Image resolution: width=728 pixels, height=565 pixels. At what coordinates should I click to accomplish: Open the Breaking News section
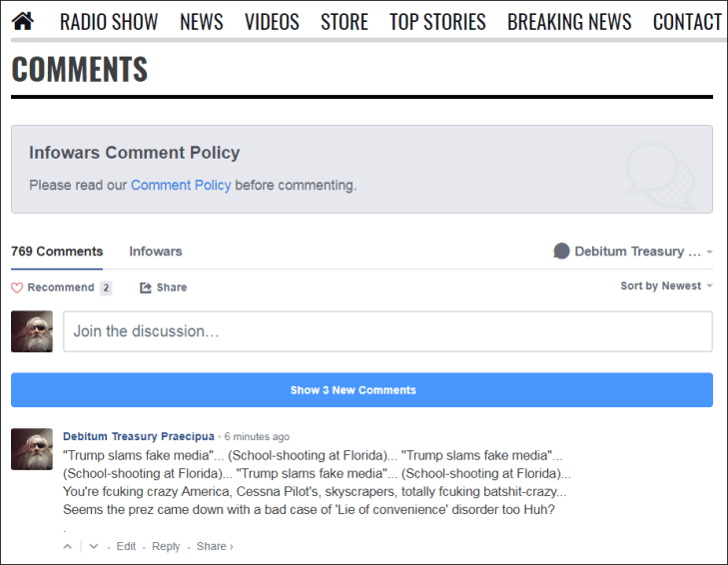click(569, 21)
